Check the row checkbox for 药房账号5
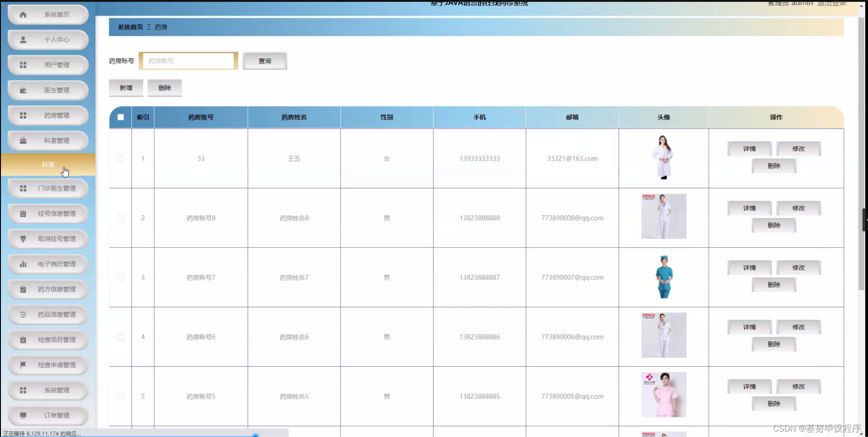 [x=121, y=397]
